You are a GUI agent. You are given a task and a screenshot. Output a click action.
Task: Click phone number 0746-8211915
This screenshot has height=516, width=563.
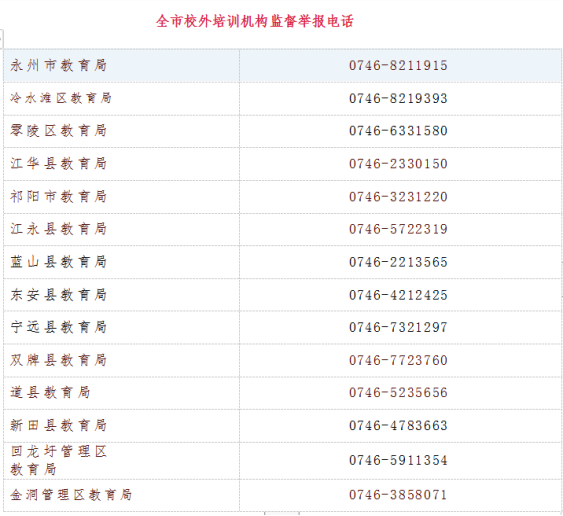(398, 65)
